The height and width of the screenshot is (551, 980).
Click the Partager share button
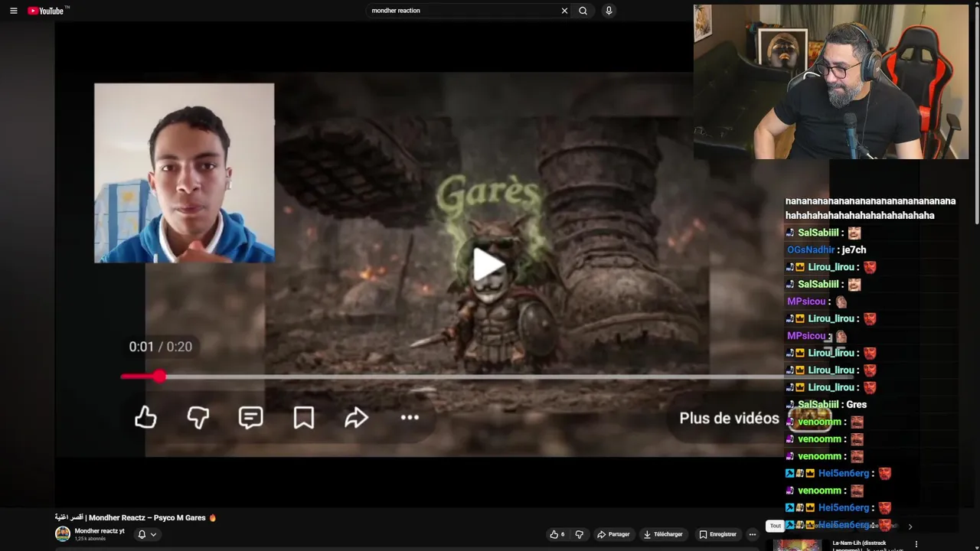coord(613,534)
